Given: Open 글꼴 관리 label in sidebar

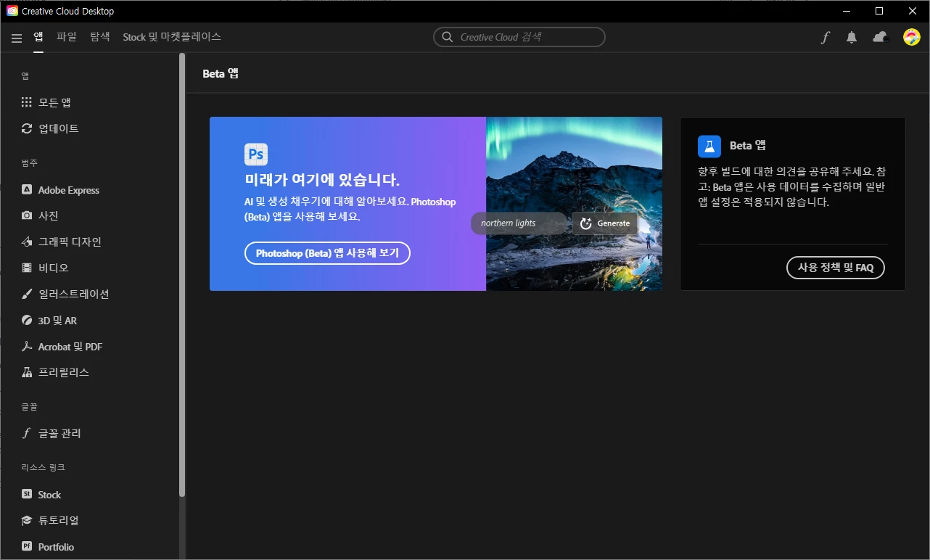Looking at the screenshot, I should (x=59, y=433).
